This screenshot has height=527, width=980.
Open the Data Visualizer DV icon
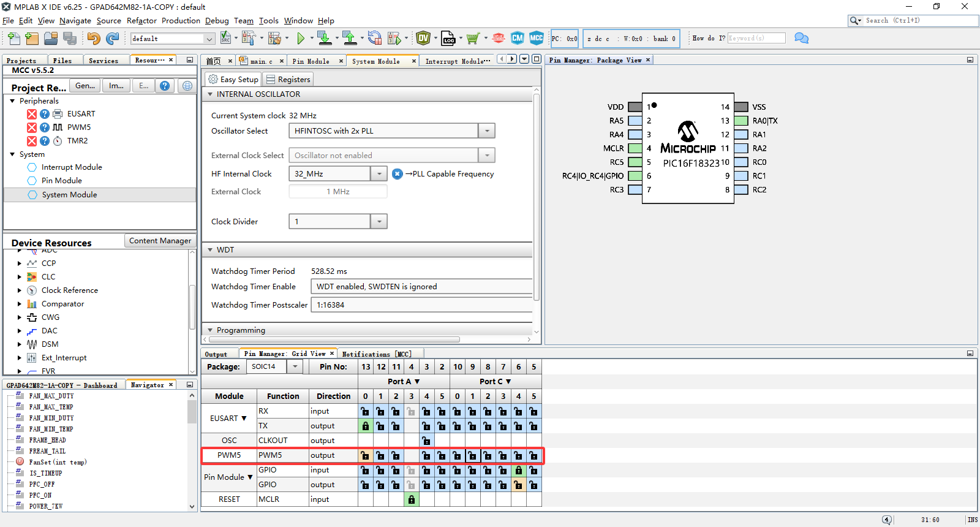[423, 39]
